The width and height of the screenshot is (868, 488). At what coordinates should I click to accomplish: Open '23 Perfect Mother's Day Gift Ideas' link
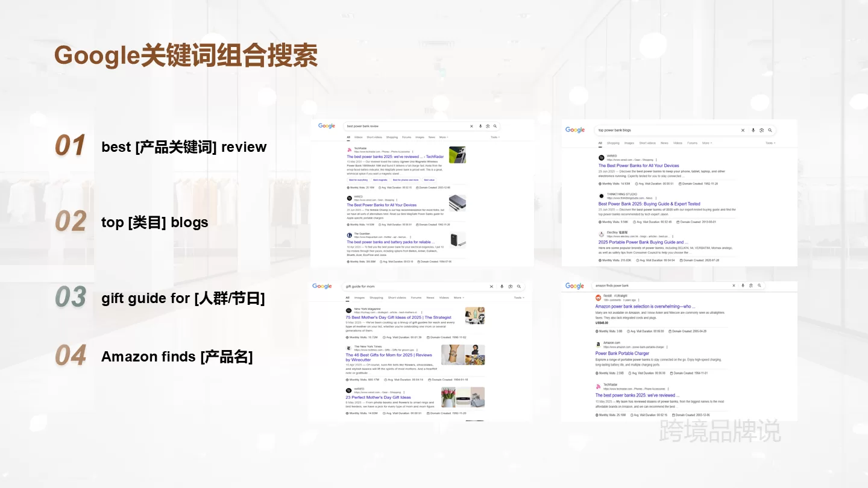coord(378,397)
